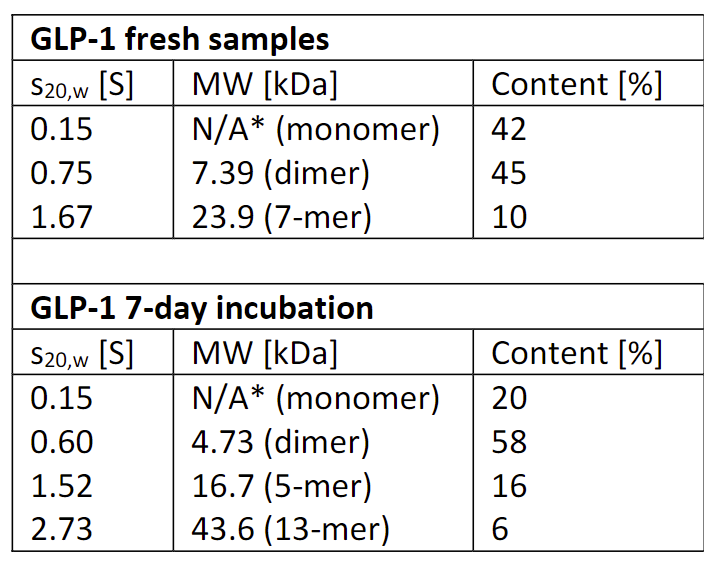Image resolution: width=708 pixels, height=562 pixels.
Task: Click the content value 42
Action: coord(509,129)
